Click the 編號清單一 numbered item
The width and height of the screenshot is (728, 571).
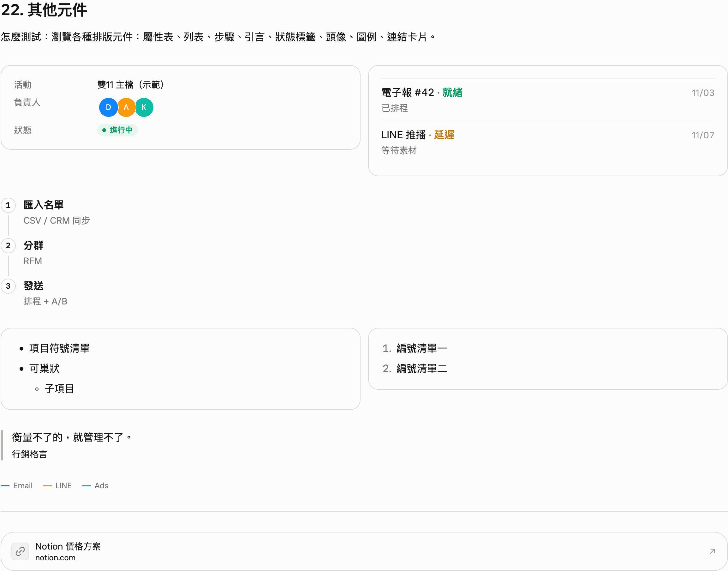click(422, 348)
